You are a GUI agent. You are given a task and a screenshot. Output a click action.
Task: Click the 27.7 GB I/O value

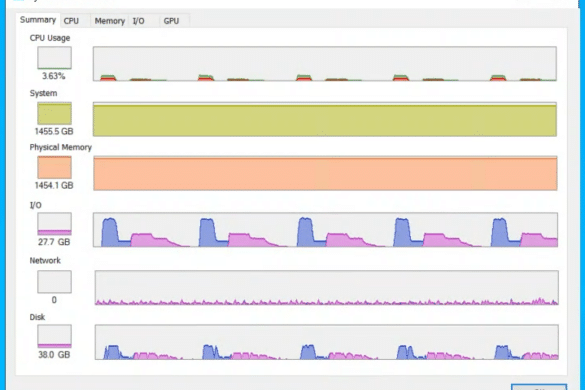click(x=54, y=242)
